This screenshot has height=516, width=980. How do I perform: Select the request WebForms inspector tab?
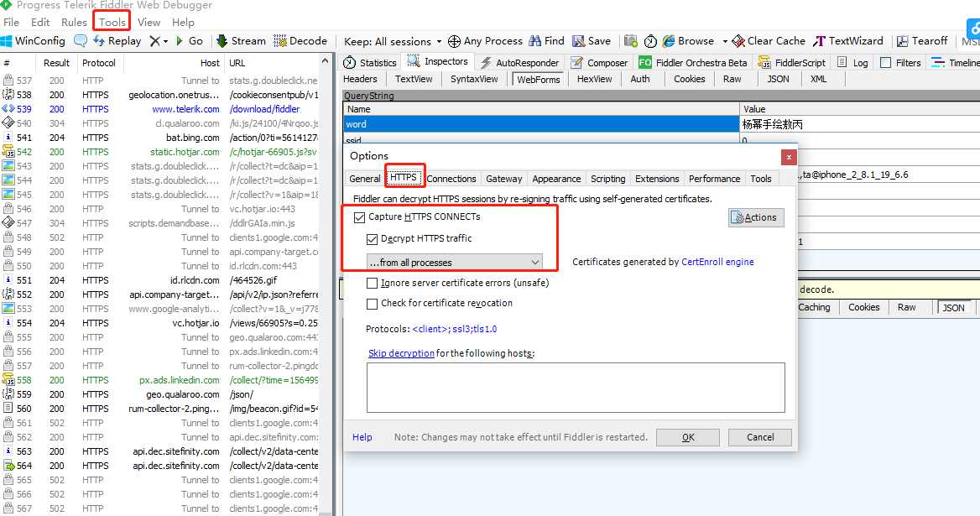pyautogui.click(x=538, y=80)
